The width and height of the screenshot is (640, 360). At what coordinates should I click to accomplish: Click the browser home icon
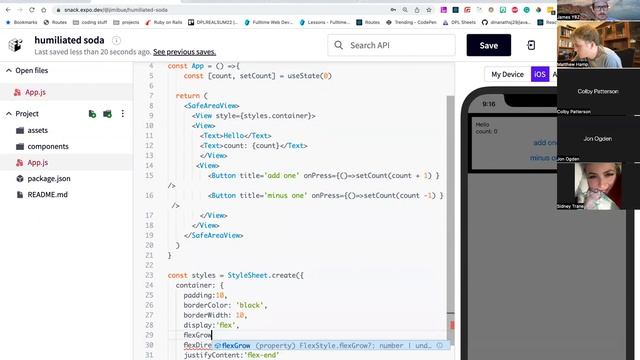pos(44,10)
